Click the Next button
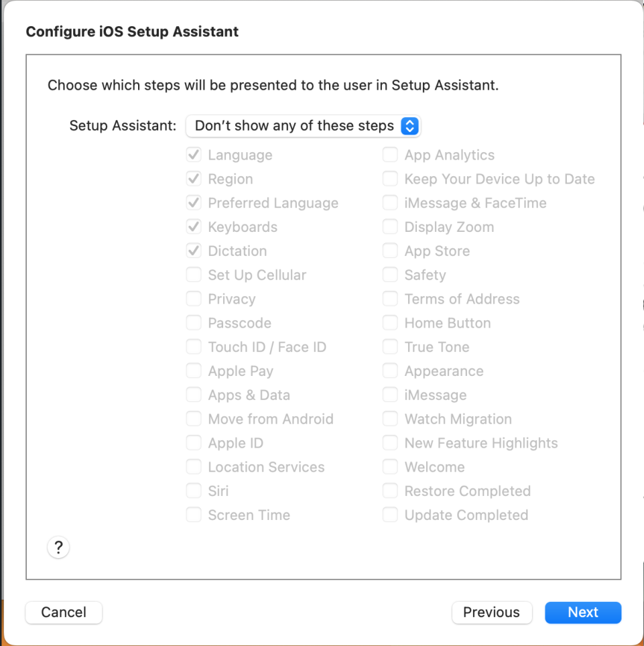The width and height of the screenshot is (644, 646). tap(582, 612)
